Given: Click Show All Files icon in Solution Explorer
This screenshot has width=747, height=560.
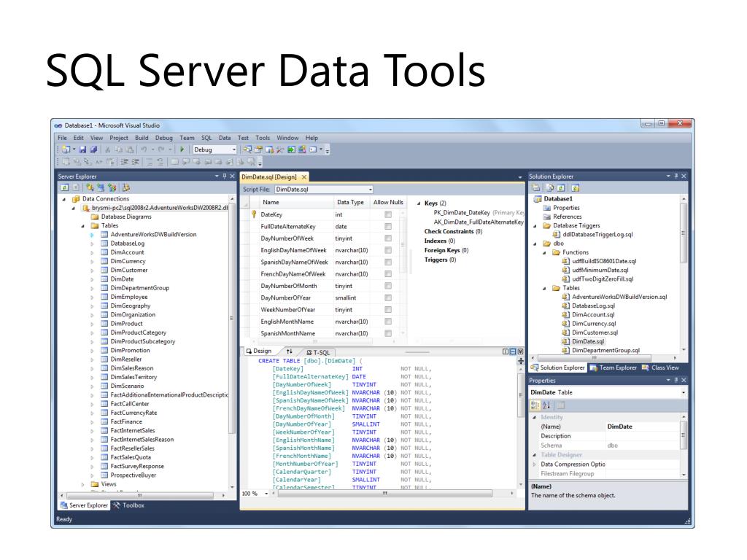Looking at the screenshot, I should pos(550,187).
